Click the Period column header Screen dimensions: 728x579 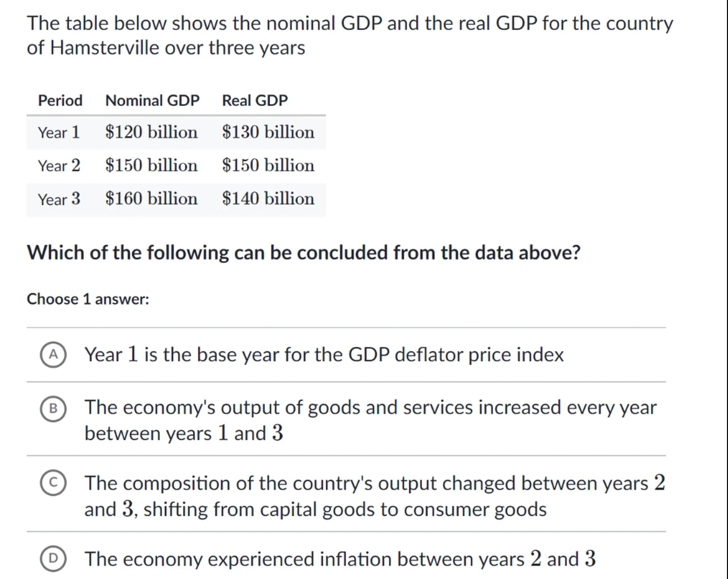tap(60, 101)
